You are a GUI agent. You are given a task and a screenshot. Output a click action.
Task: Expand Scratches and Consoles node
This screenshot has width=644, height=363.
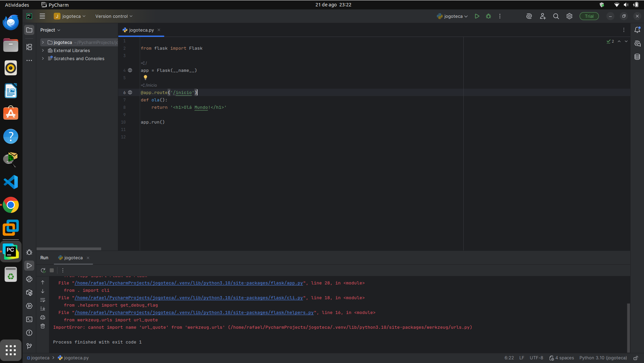[43, 58]
